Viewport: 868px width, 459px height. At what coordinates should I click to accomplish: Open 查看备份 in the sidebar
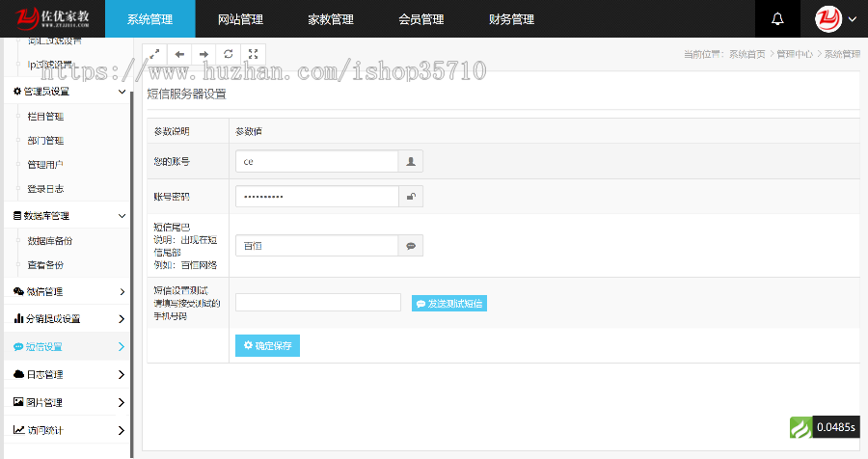click(45, 265)
